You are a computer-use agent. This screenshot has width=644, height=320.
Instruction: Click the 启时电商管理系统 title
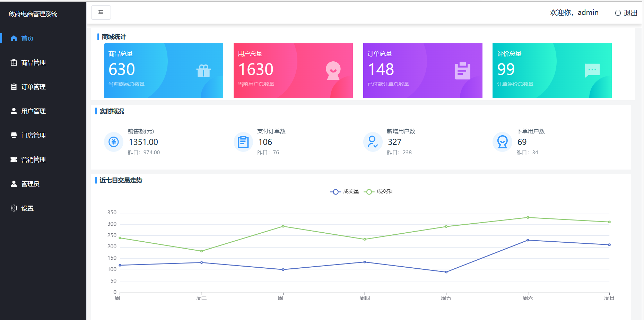click(x=33, y=14)
